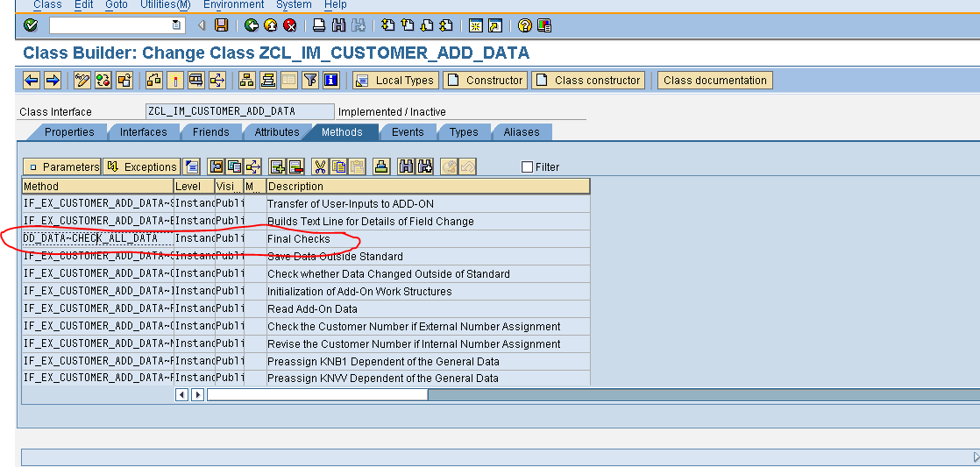Cancel with the red X icon
Image resolution: width=980 pixels, height=467 pixels.
click(x=289, y=25)
